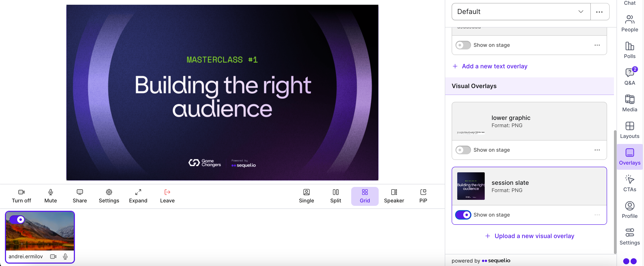644x266 pixels.
Task: Open the Layouts panel
Action: 629,130
